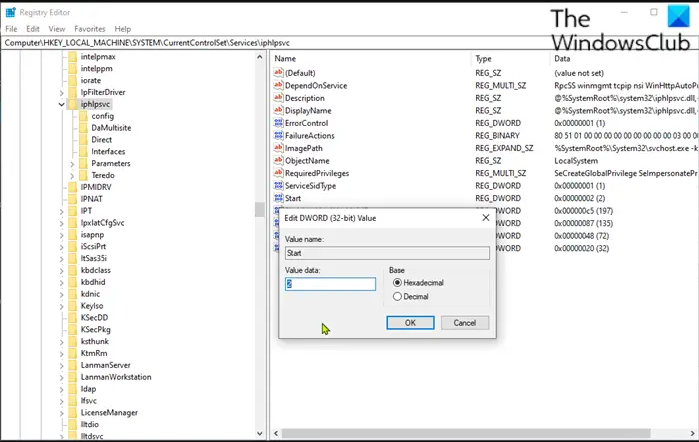Expand the Parameters subkey
Screen dimensions: 699x442
(72, 162)
